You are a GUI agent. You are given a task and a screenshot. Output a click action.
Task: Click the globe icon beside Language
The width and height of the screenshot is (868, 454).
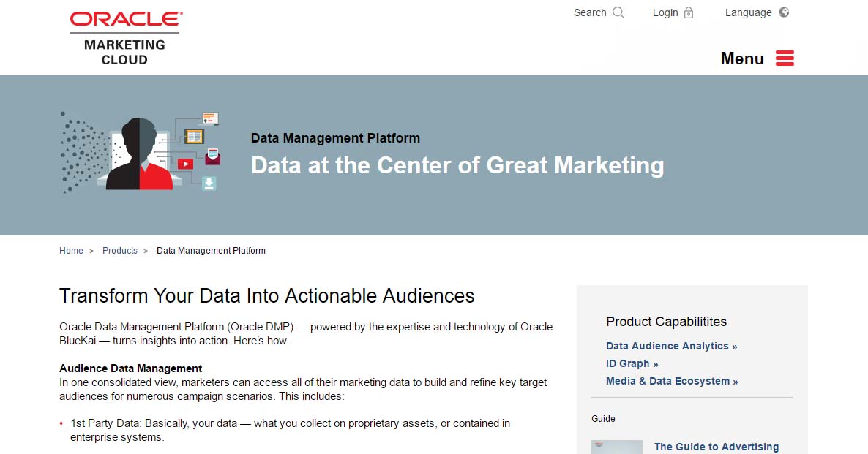pyautogui.click(x=784, y=12)
